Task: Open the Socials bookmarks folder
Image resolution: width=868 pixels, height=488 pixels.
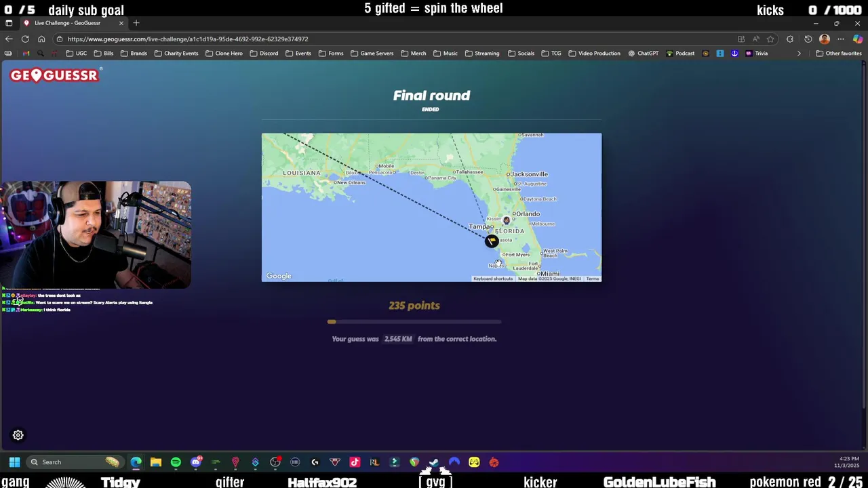Action: click(521, 54)
